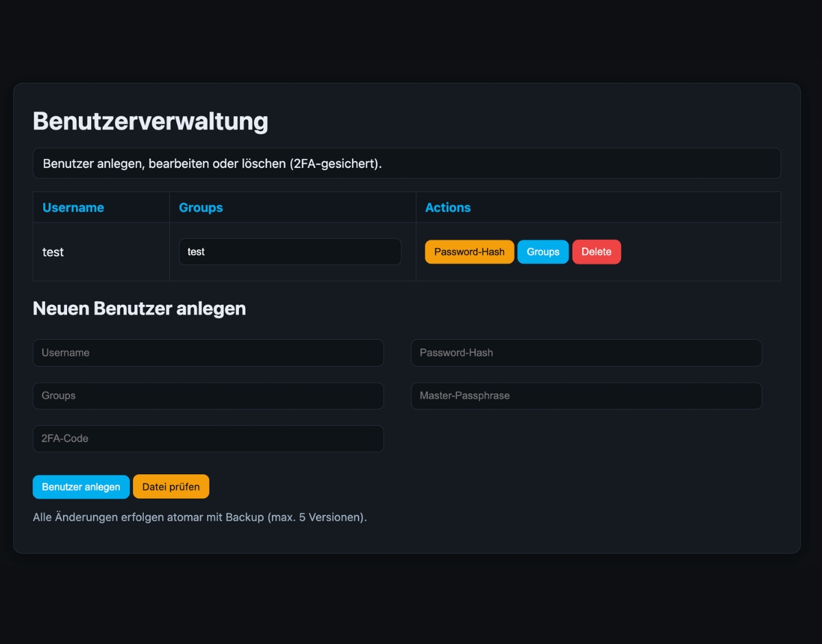
Task: Click the 'Neuen Benutzer anlegen' section heading
Action: point(139,308)
